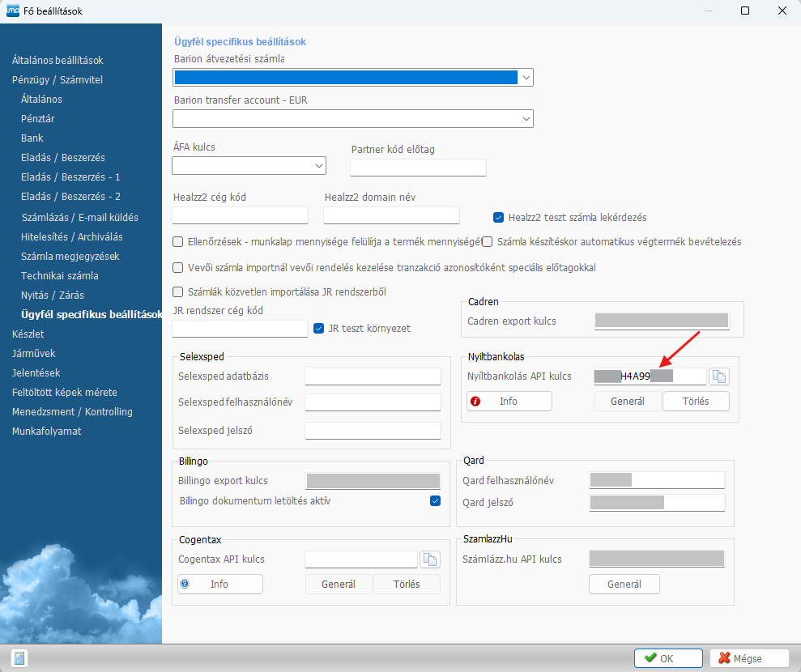The image size is (801, 672).
Task: Click the calculator icon in bottom-left corner
Action: coord(19,658)
